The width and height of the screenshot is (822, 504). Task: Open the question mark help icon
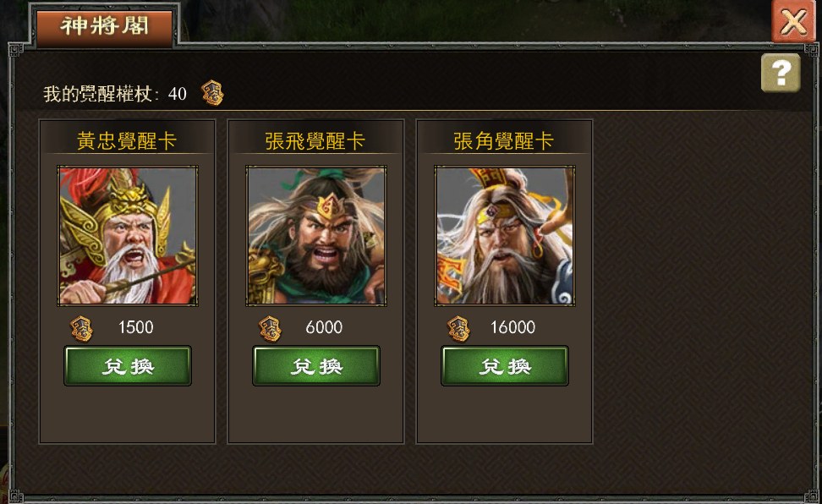pyautogui.click(x=781, y=73)
